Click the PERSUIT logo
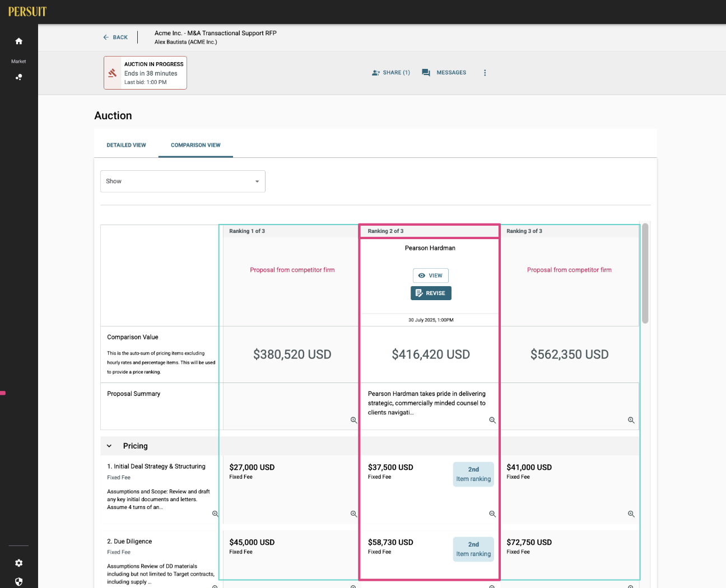726x588 pixels. pyautogui.click(x=27, y=12)
